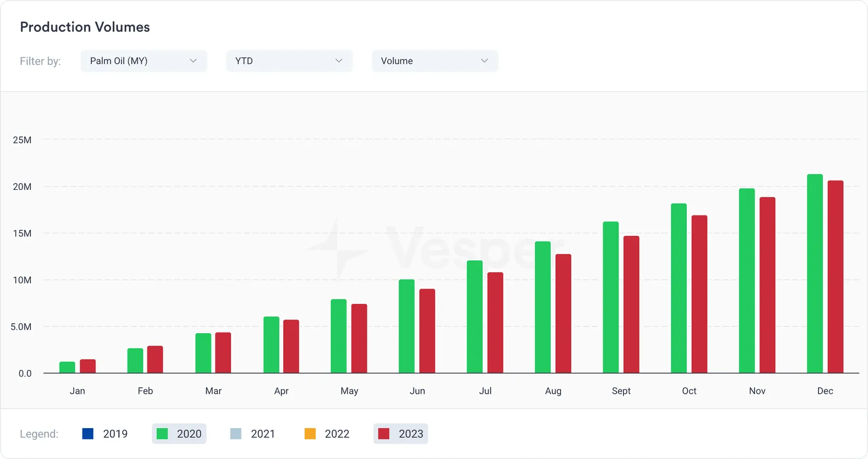Click the green 2020 bar for May
The image size is (868, 459).
coord(339,336)
